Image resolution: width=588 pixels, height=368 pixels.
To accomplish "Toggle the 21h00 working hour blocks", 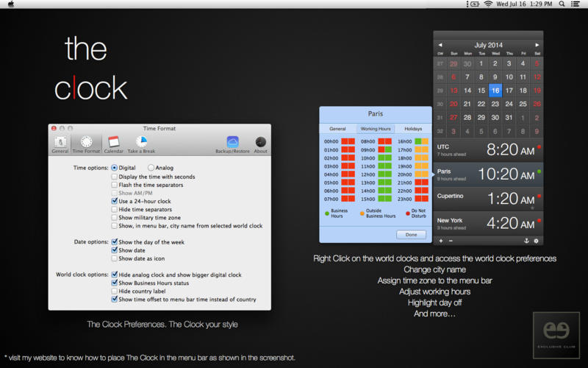I will tap(421, 183).
